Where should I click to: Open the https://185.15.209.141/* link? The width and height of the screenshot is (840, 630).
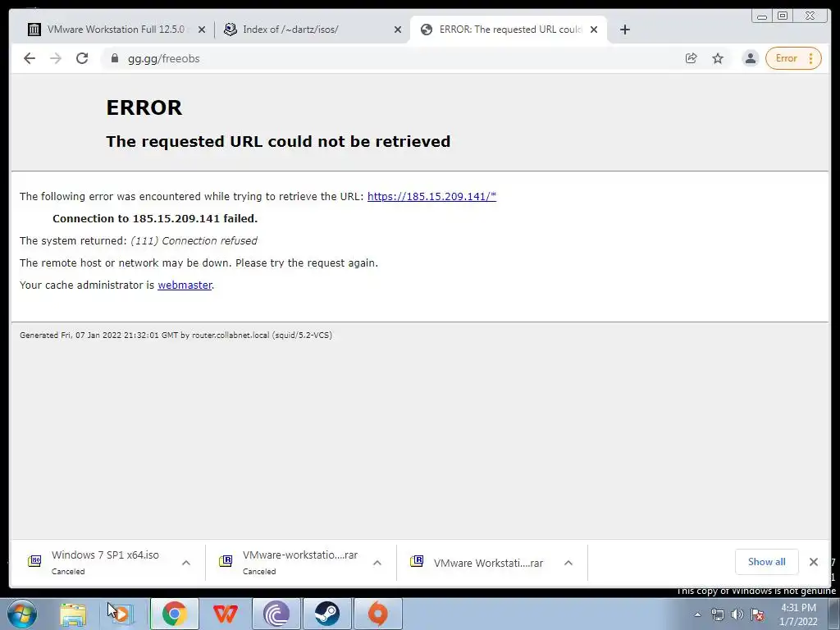431,196
